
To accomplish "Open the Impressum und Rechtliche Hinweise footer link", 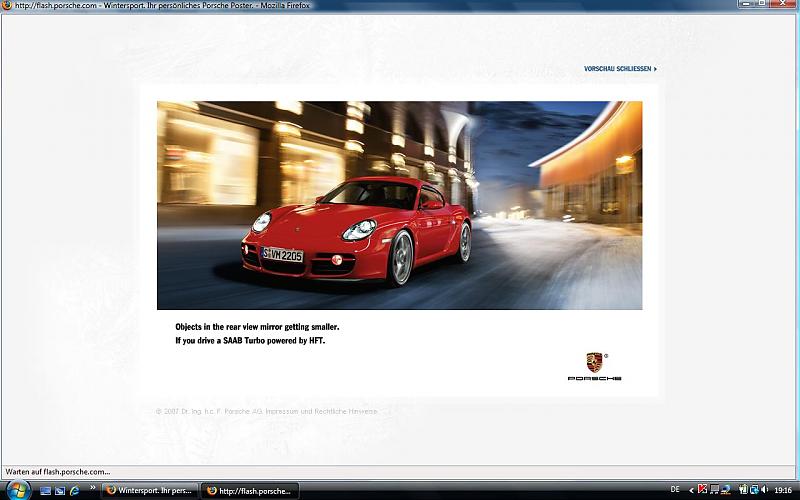I will pos(321,411).
